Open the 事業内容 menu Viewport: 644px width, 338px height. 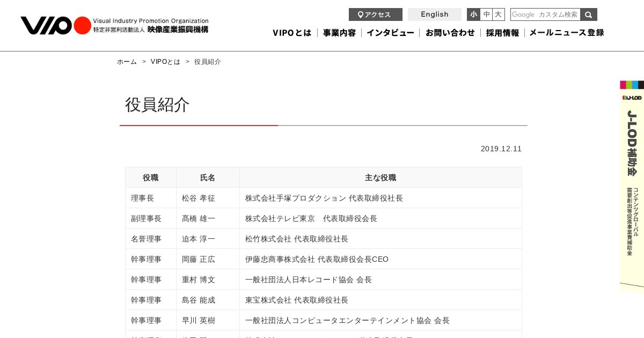coord(339,33)
